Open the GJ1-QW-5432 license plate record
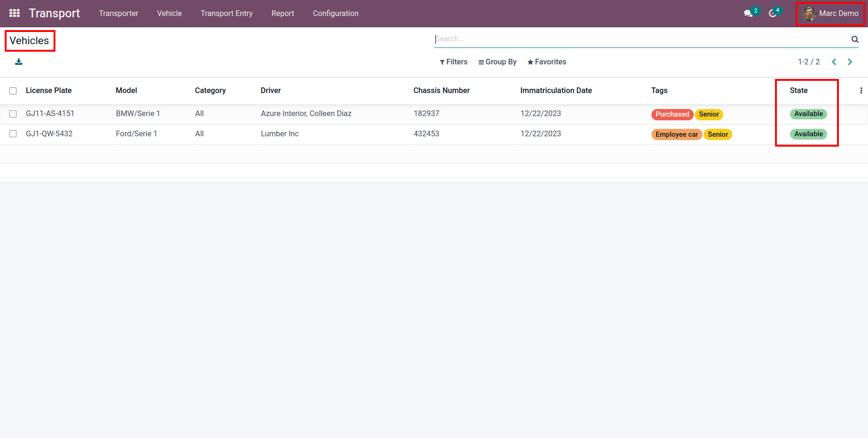868x438 pixels. pyautogui.click(x=49, y=133)
